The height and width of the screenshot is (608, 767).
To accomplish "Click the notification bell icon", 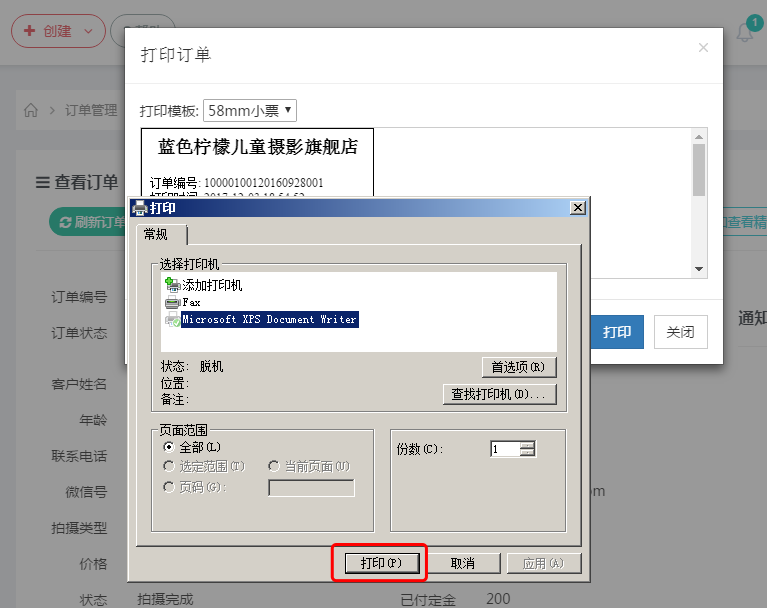I will click(x=745, y=33).
